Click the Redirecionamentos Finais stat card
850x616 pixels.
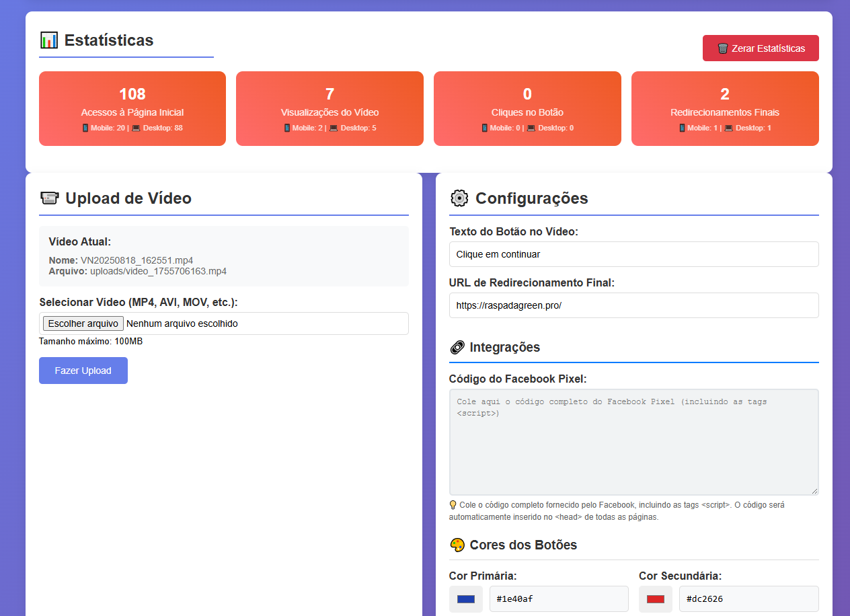pos(725,108)
